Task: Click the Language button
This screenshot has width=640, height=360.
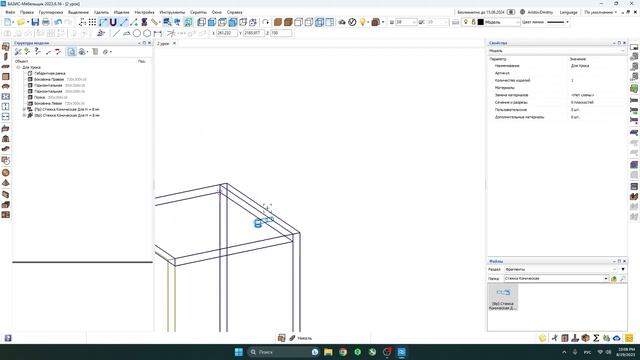Action: (x=569, y=12)
